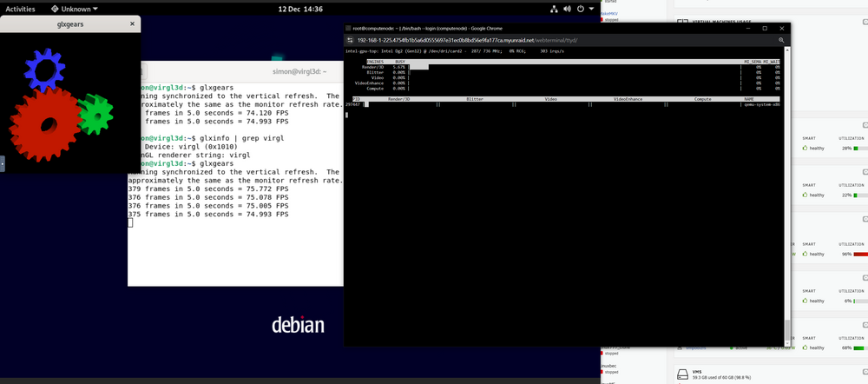The image size is (868, 384).
Task: Click the MI_WAIT column header
Action: 773,62
